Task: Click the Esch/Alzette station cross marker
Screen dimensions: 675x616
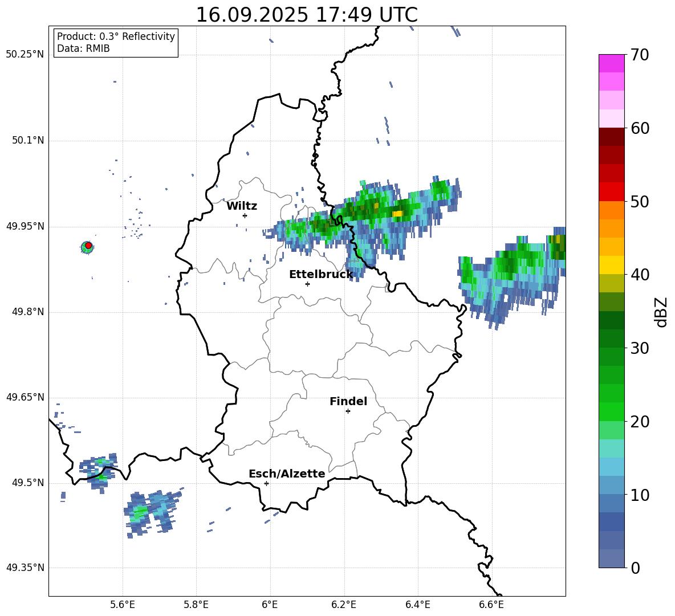Action: (x=266, y=483)
